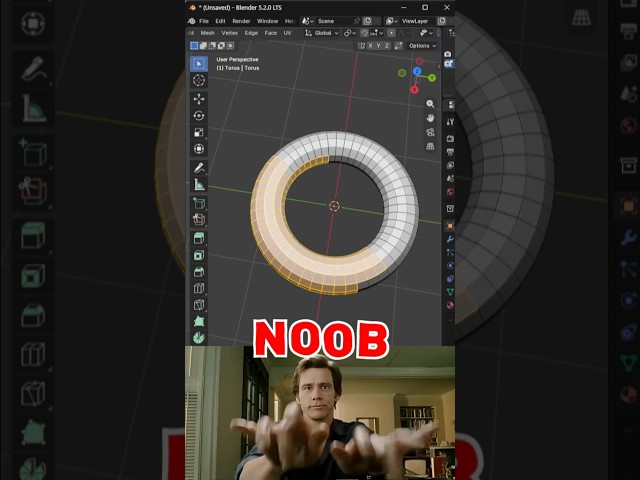This screenshot has height=480, width=640.
Task: Open the Modifiers wrench tab
Action: click(450, 239)
